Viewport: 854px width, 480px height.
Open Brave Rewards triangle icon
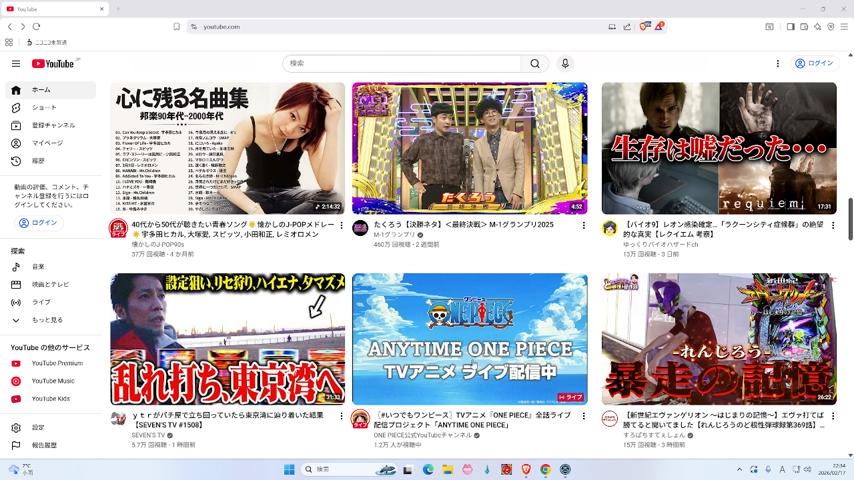[x=659, y=26]
